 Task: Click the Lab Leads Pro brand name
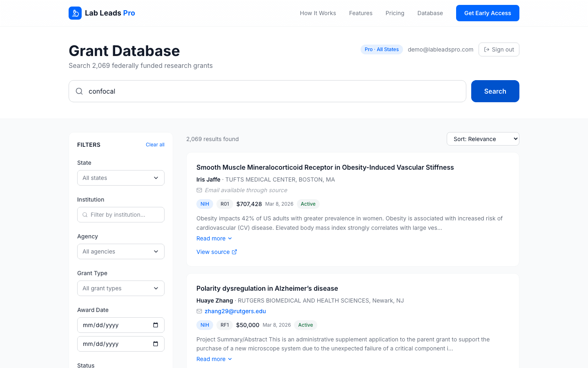(110, 13)
